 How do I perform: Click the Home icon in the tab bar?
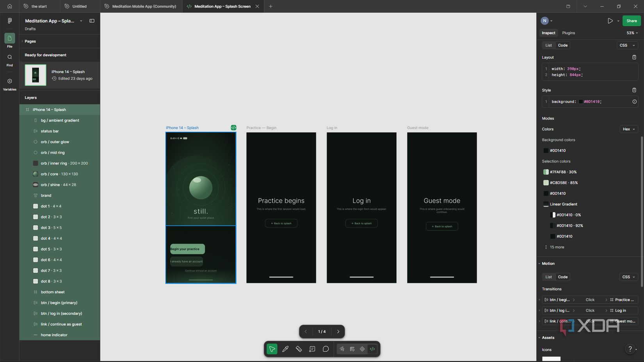click(x=10, y=6)
